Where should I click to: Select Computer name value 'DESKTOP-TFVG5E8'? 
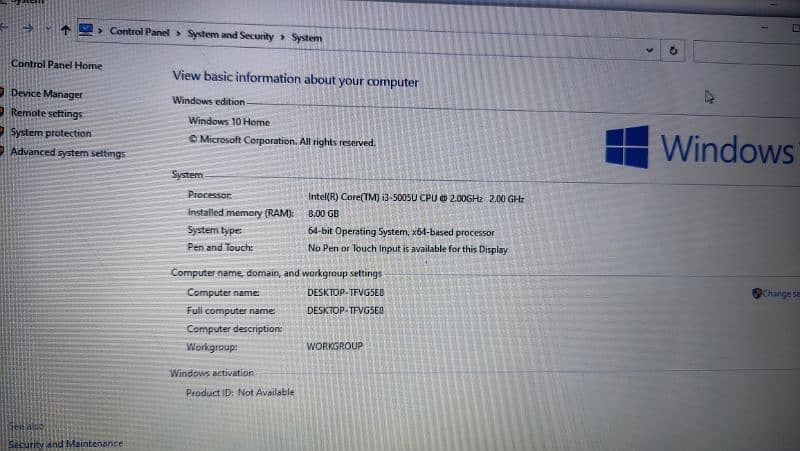click(345, 292)
